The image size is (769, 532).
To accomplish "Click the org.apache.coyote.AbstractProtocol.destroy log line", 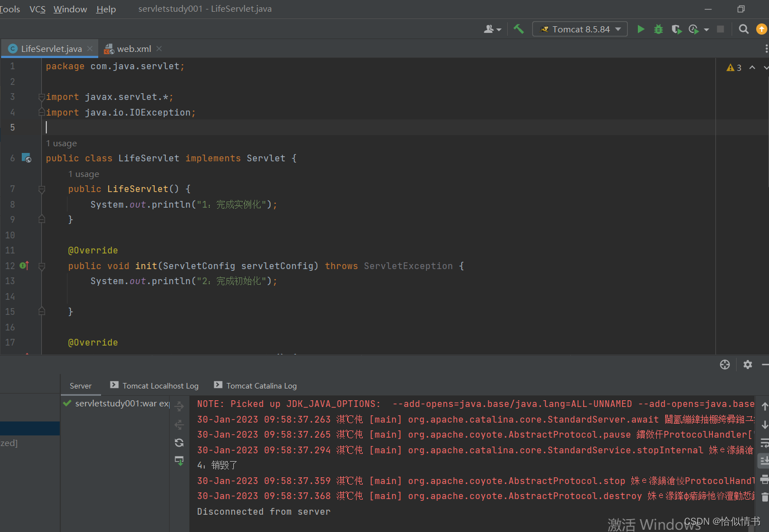I will pyautogui.click(x=474, y=496).
